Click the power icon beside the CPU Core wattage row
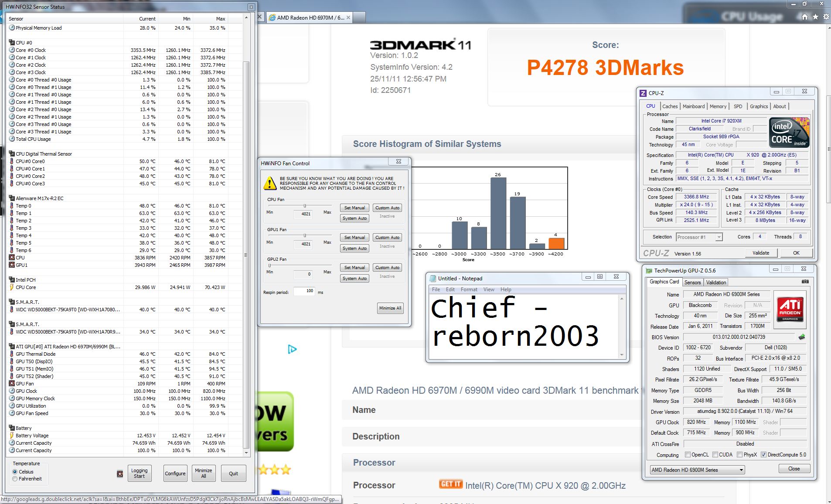 point(12,287)
